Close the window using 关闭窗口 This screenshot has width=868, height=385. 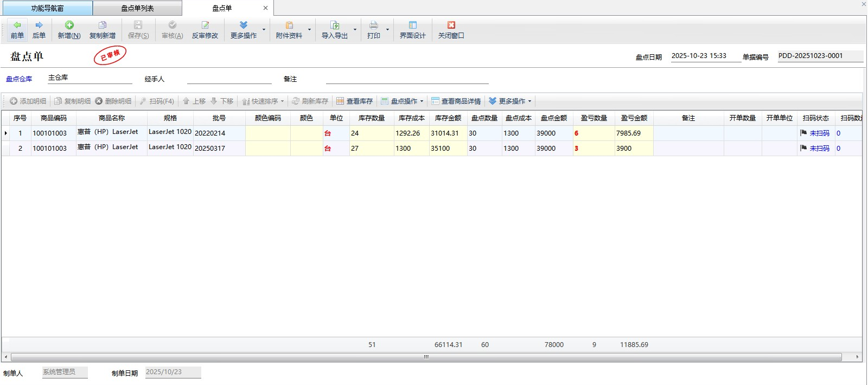pyautogui.click(x=451, y=30)
